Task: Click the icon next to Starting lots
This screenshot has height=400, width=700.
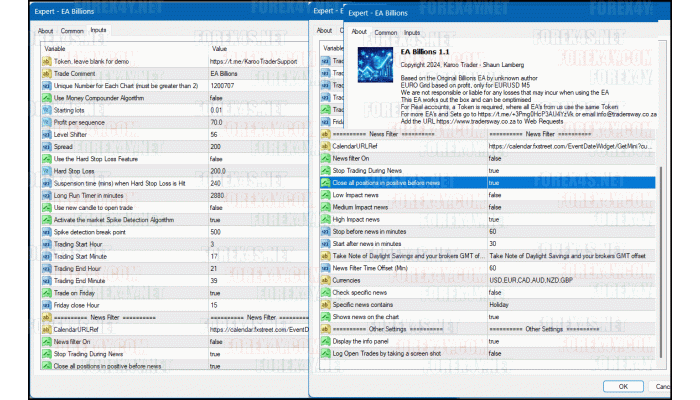Action: coord(46,109)
